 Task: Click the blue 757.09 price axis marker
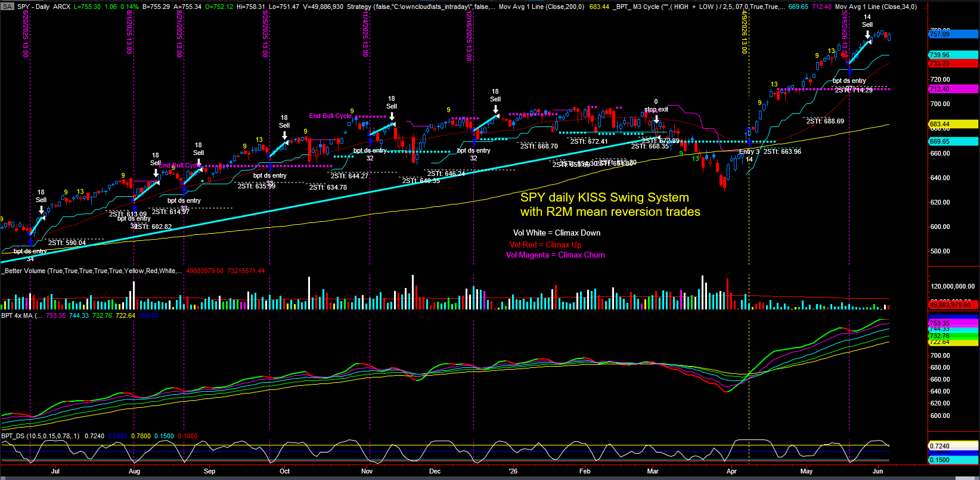954,34
